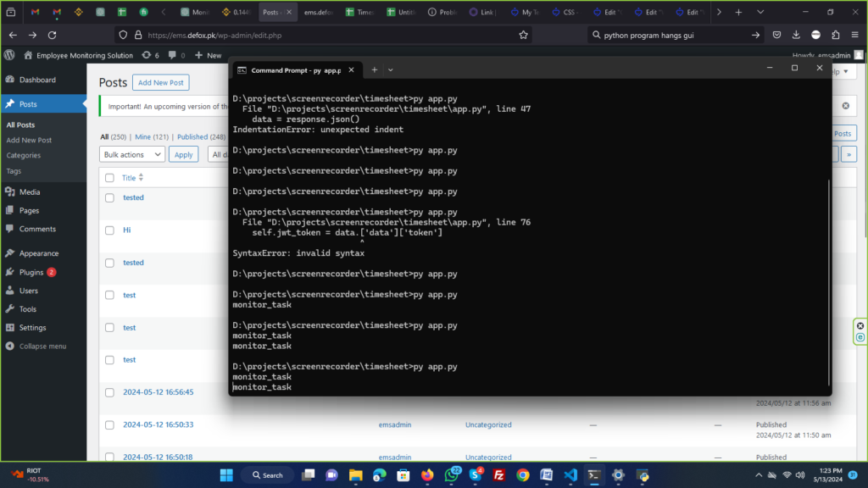Go to Media in the admin menu
Viewport: 868px width, 488px height.
(30, 192)
